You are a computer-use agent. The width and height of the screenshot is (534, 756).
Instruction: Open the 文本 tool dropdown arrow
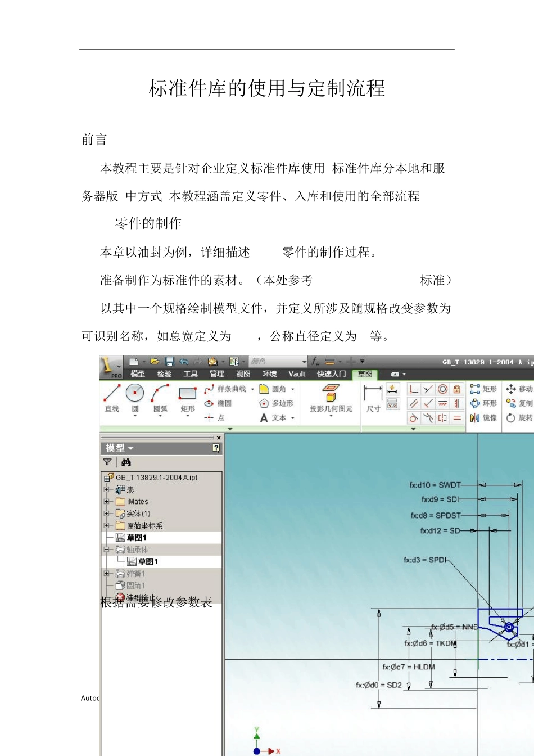pos(293,418)
